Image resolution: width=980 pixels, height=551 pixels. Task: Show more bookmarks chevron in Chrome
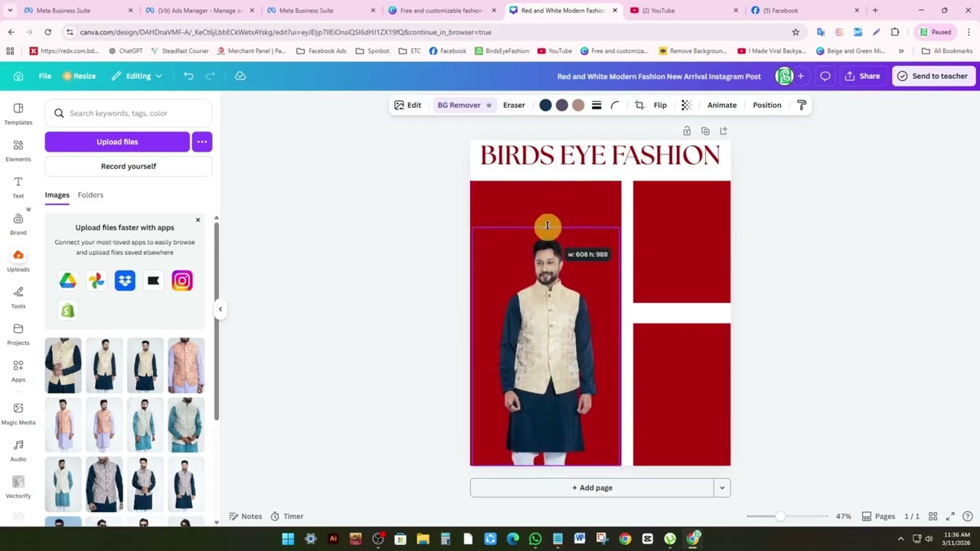901,51
